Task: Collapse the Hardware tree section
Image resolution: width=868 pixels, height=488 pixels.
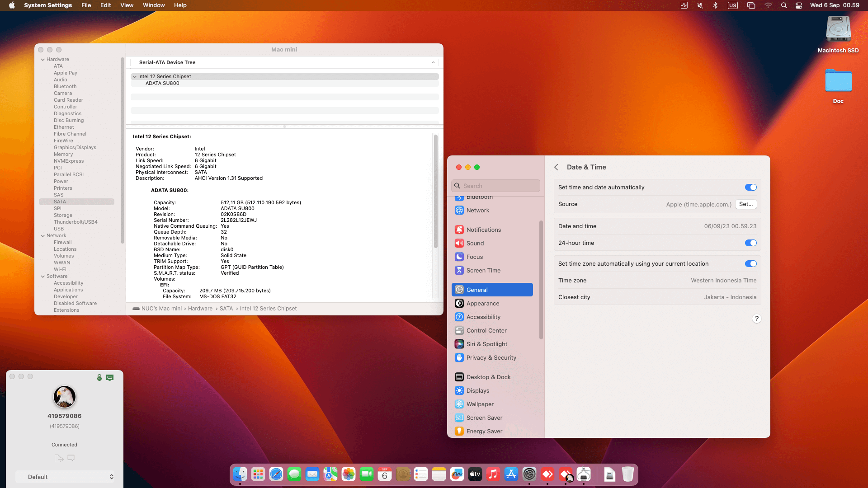Action: 43,60
